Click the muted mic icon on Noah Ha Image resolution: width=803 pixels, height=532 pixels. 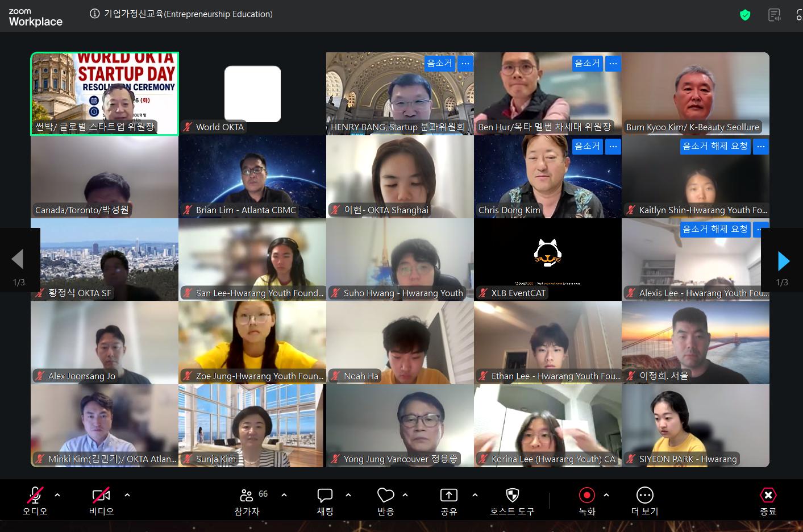point(335,376)
